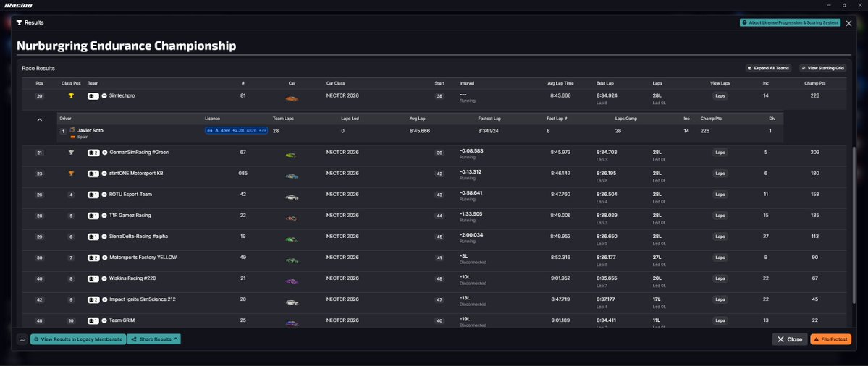Open About License Progression & Scoring System
868x366 pixels.
coord(790,22)
